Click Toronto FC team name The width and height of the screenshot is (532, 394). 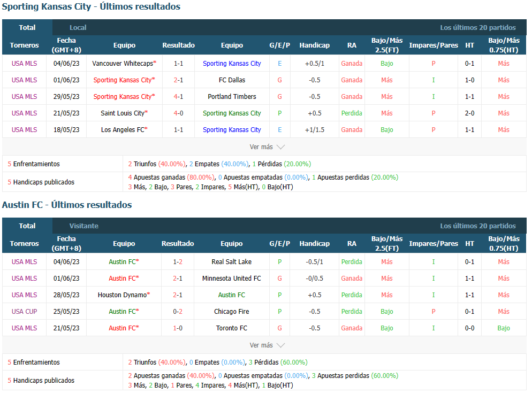[x=231, y=328]
